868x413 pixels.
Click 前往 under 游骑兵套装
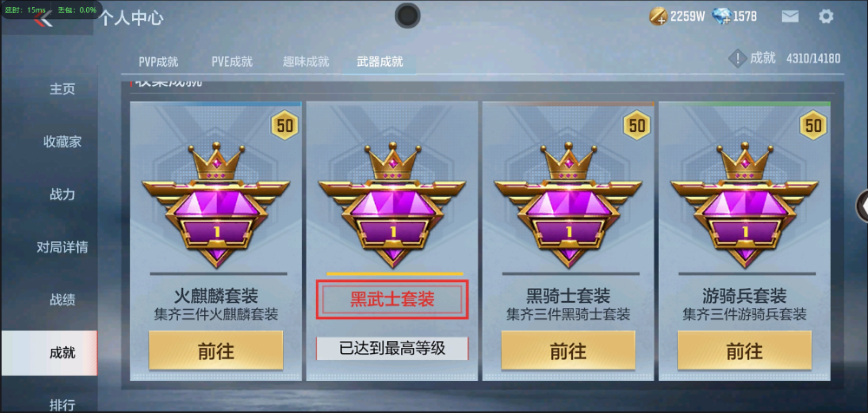(745, 351)
